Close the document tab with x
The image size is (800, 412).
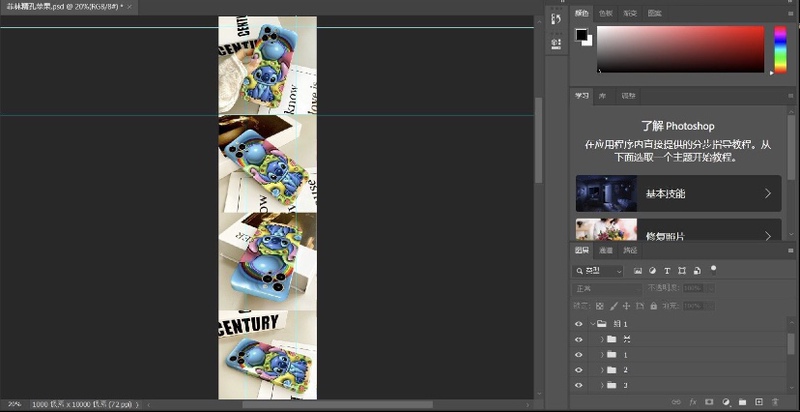pyautogui.click(x=130, y=7)
